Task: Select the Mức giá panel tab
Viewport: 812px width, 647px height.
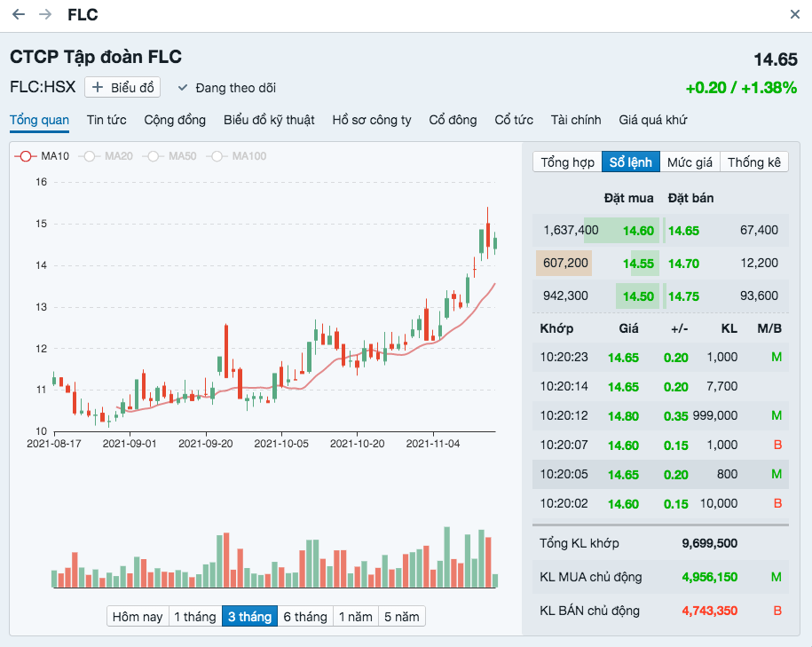Action: point(690,162)
